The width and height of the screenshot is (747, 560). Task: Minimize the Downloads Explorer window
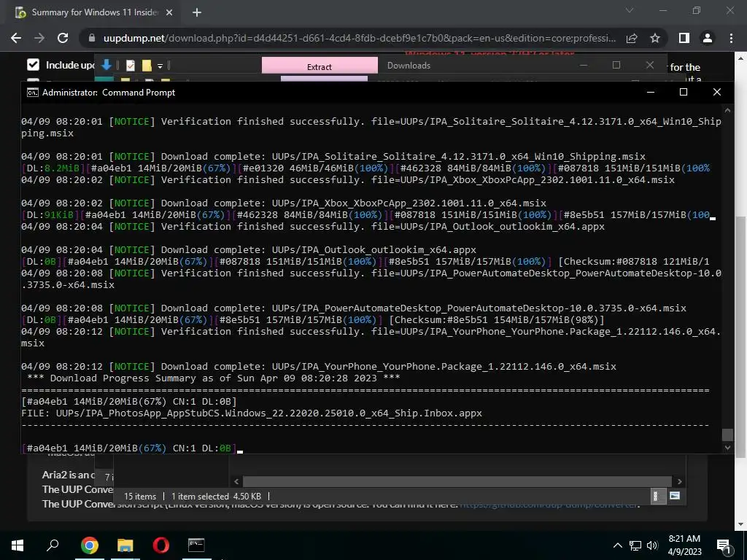point(583,65)
